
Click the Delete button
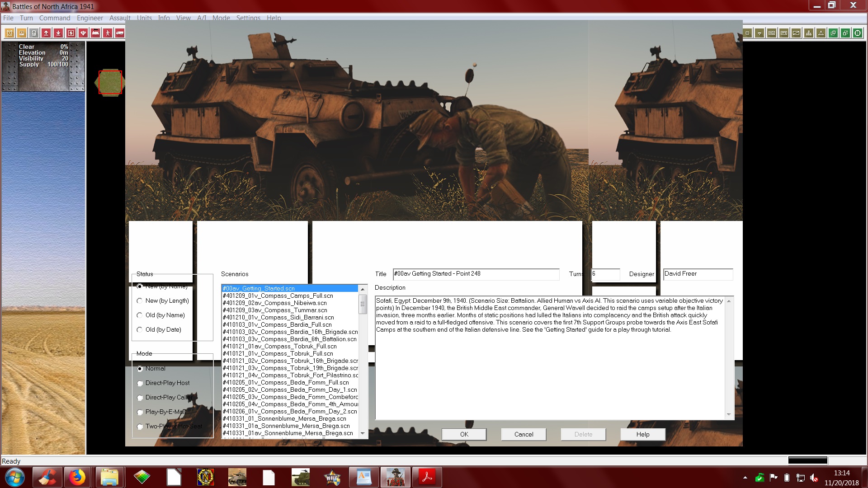pyautogui.click(x=583, y=434)
